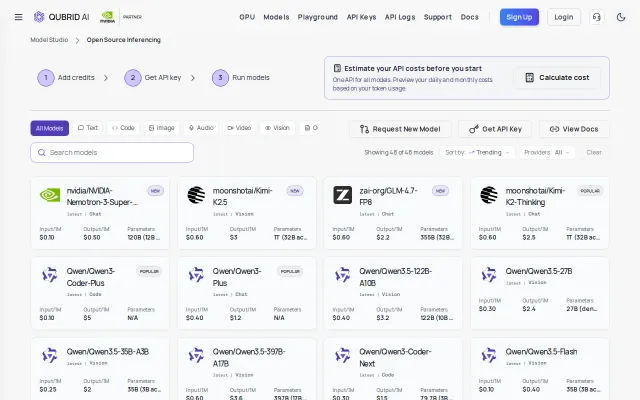The width and height of the screenshot is (640, 400).
Task: Click the Qwen logo on Qwen3.5-Flash card
Action: (x=489, y=356)
